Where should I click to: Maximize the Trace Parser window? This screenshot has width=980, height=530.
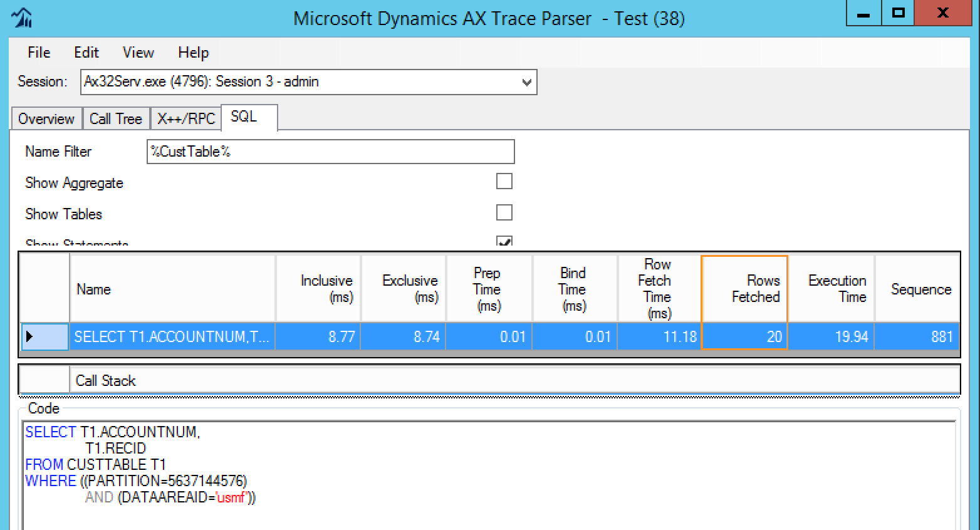pyautogui.click(x=899, y=13)
